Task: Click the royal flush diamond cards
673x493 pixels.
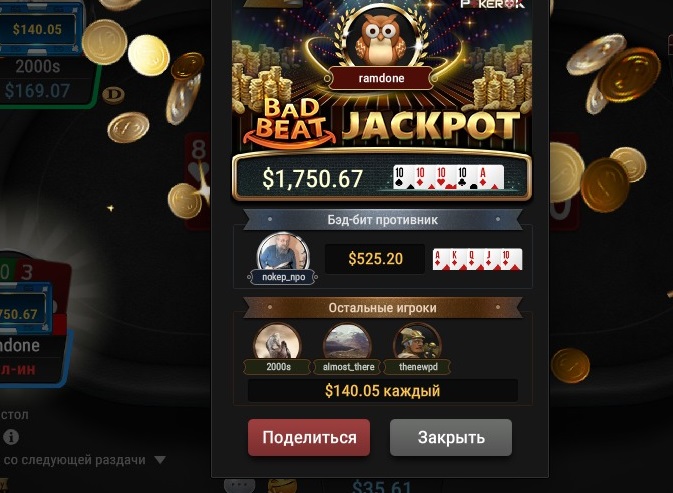Action: 477,259
